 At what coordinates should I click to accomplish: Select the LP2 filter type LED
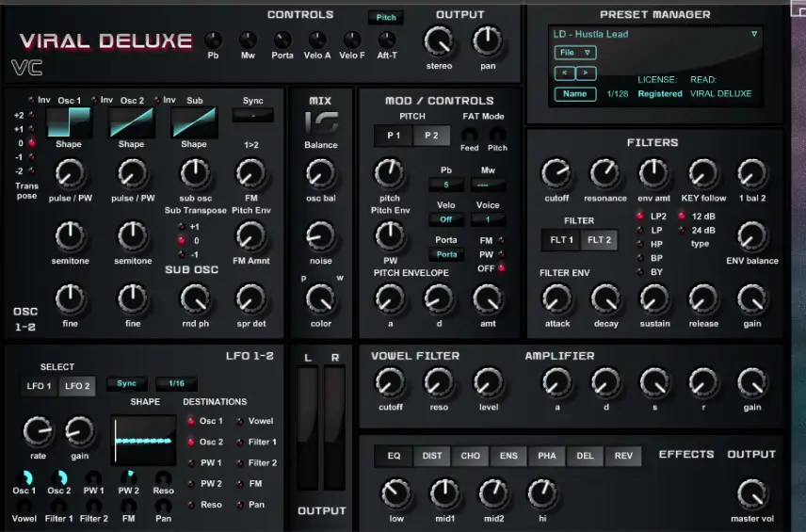tap(640, 216)
